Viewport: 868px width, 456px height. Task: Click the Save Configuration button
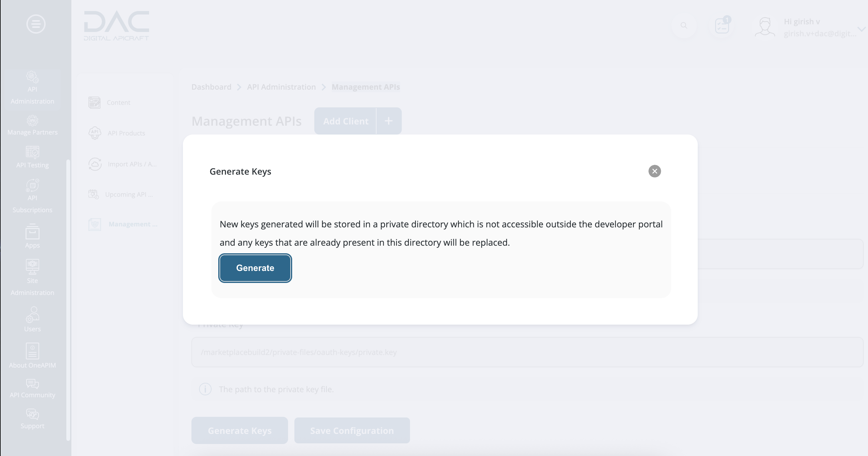pos(352,430)
